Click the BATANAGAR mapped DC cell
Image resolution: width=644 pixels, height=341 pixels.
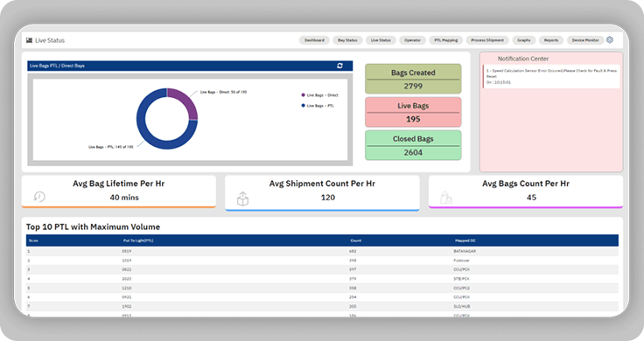[465, 251]
